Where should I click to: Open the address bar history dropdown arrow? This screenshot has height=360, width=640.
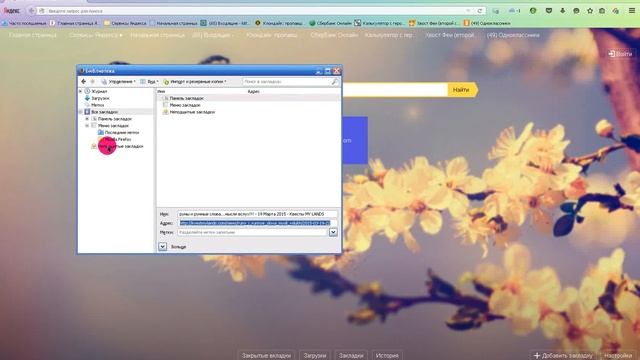point(468,11)
